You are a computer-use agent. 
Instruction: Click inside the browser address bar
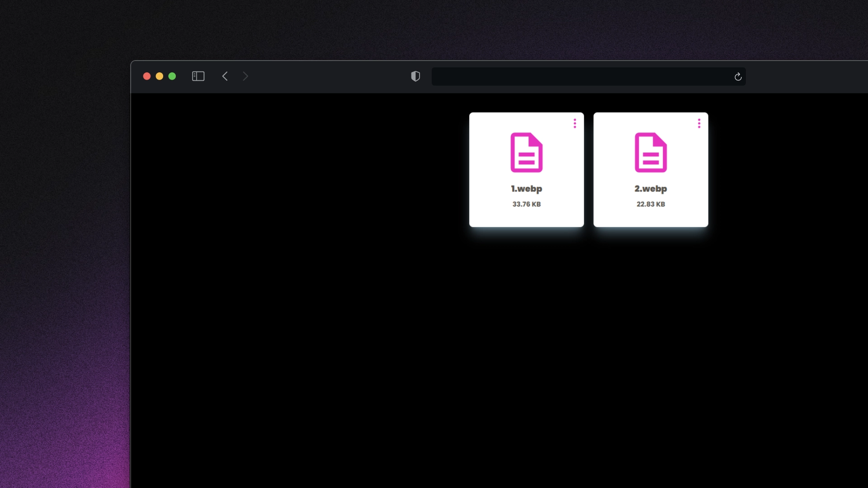tap(588, 76)
